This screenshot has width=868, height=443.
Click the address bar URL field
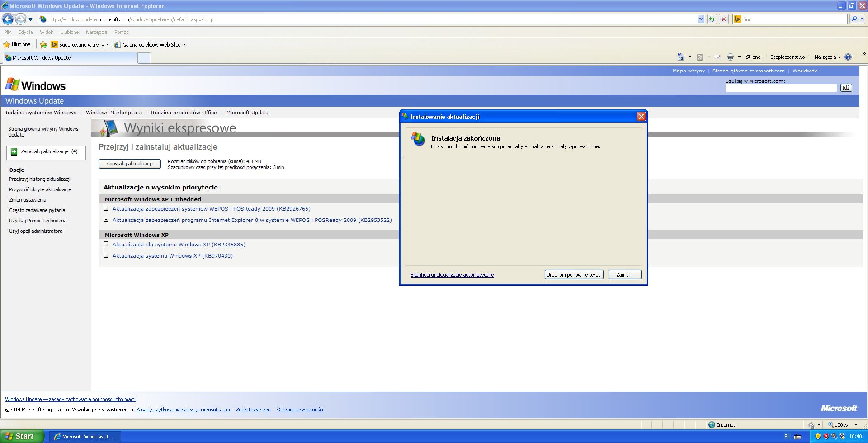[x=372, y=19]
